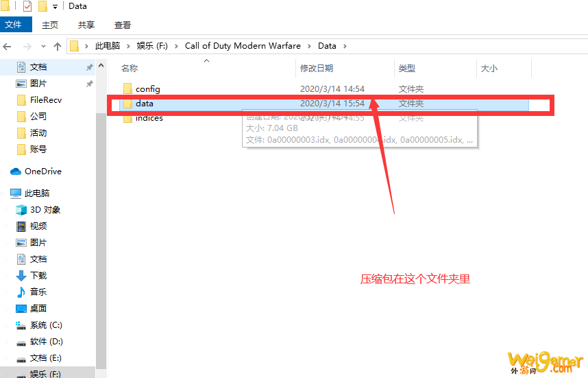Click the window folder icon in title bar
The image size is (588, 378).
[x=5, y=6]
